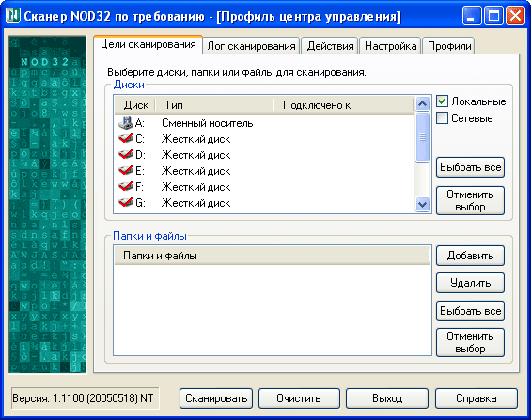Viewport: 531px width, 420px height.
Task: Click the Удалить button
Action: 471,283
